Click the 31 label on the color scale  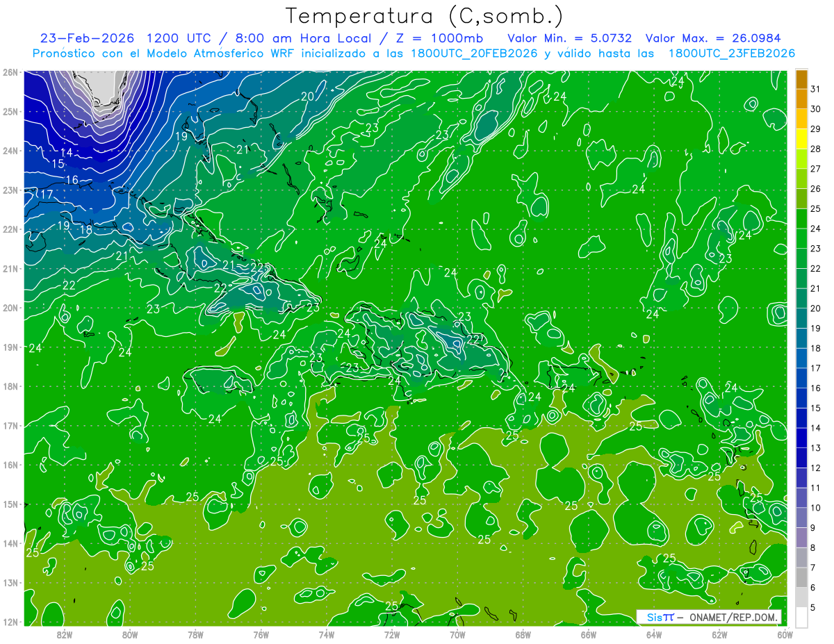tap(815, 89)
